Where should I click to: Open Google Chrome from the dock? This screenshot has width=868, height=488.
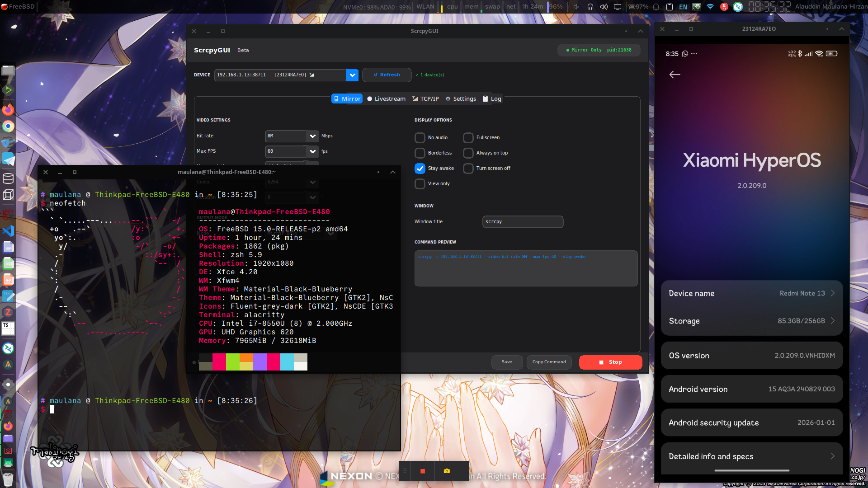point(8,127)
